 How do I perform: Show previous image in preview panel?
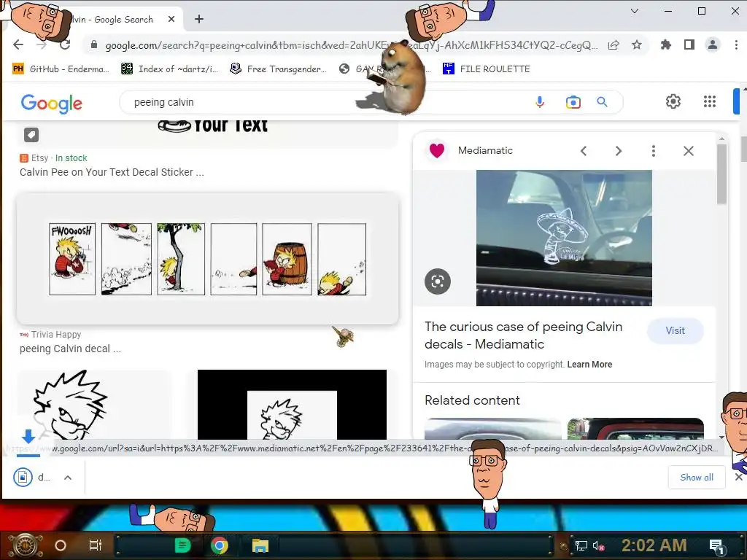tap(584, 151)
